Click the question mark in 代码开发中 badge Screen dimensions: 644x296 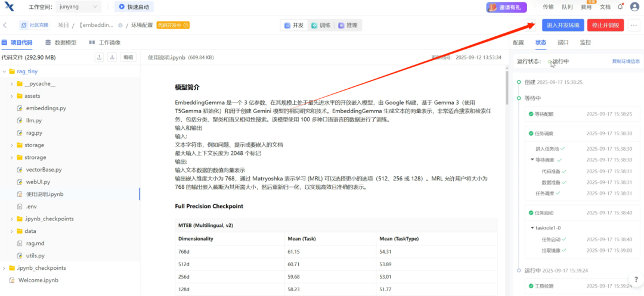186,26
